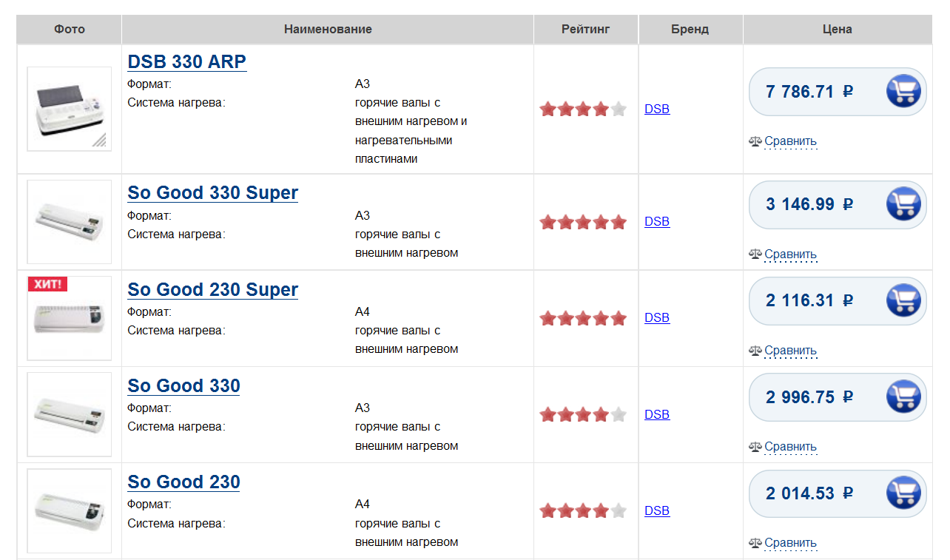Click star rating of So Good 230
The image size is (950, 560).
click(x=583, y=510)
